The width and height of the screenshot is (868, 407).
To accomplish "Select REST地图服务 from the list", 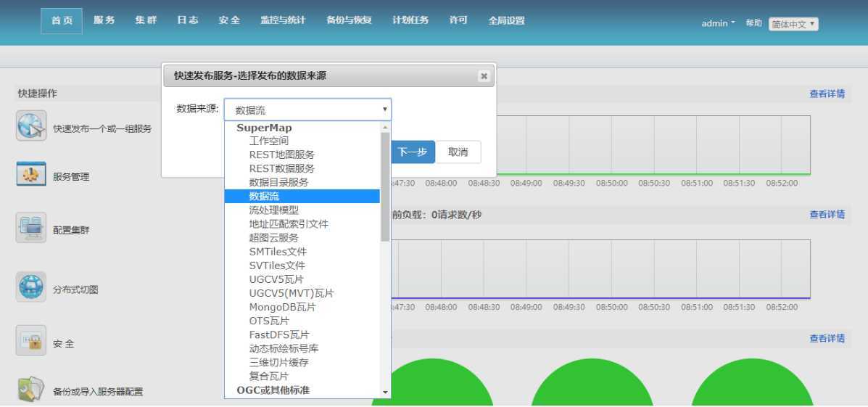I will tap(282, 155).
